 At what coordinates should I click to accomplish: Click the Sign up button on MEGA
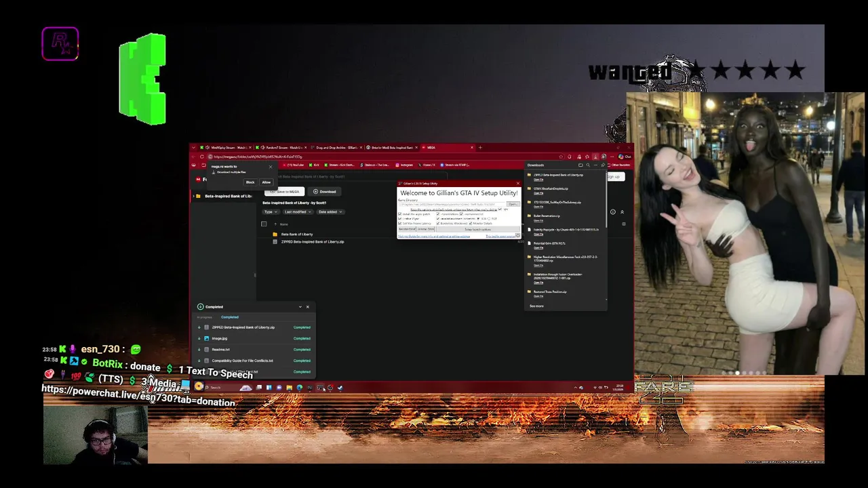tap(614, 177)
